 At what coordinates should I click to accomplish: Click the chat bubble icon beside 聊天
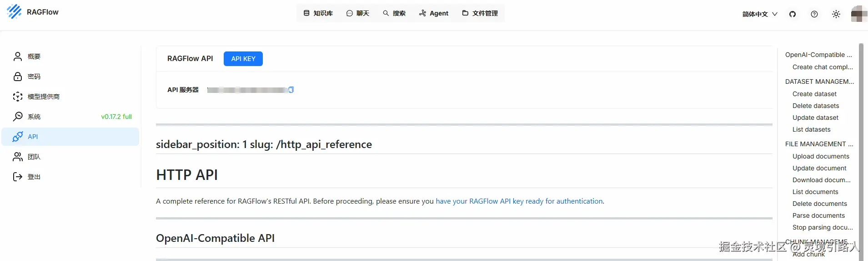350,13
